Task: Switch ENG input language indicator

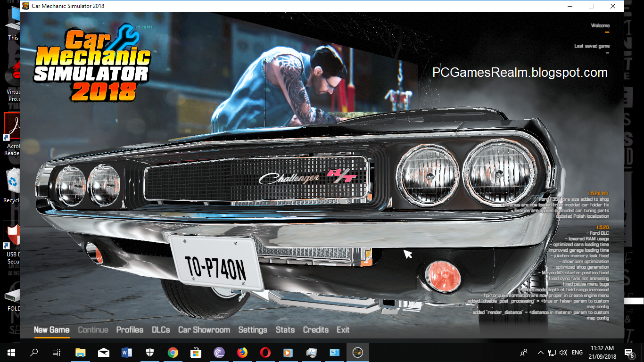Action: click(x=577, y=353)
